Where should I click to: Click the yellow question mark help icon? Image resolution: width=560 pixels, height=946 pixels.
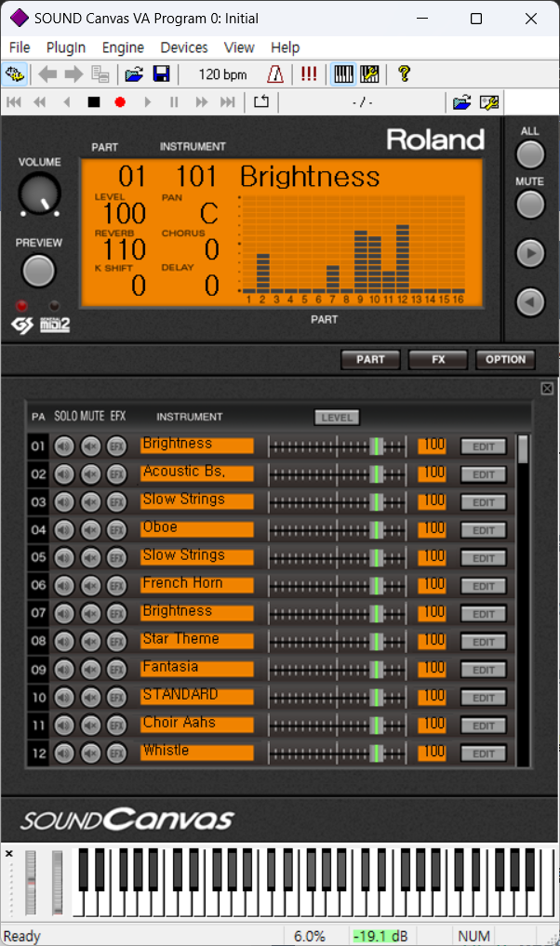[404, 74]
